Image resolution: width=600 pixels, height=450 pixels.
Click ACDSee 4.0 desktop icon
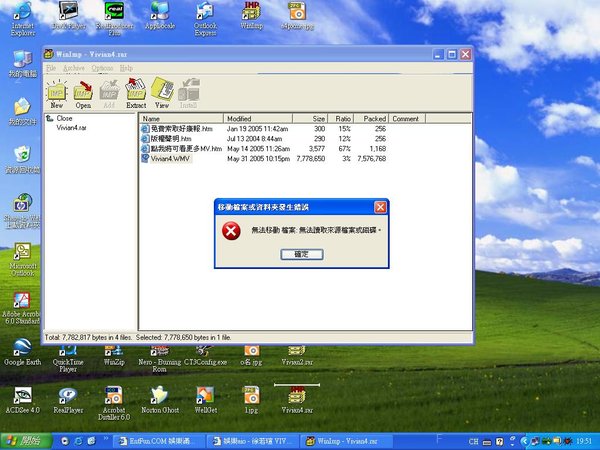pyautogui.click(x=23, y=400)
